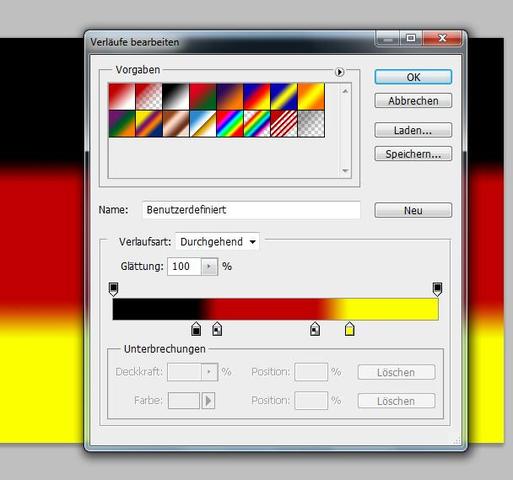Choose the copper gradient preset
This screenshot has width=513, height=480.
click(x=176, y=124)
